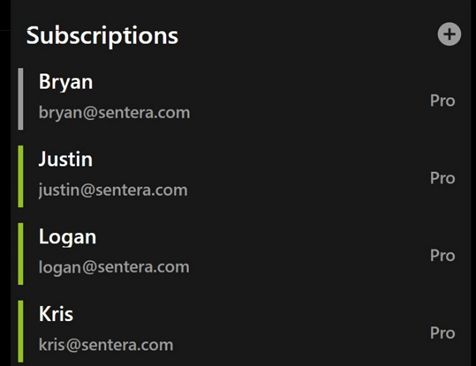Select the Kris subscription name
476x366 pixels.
click(56, 314)
